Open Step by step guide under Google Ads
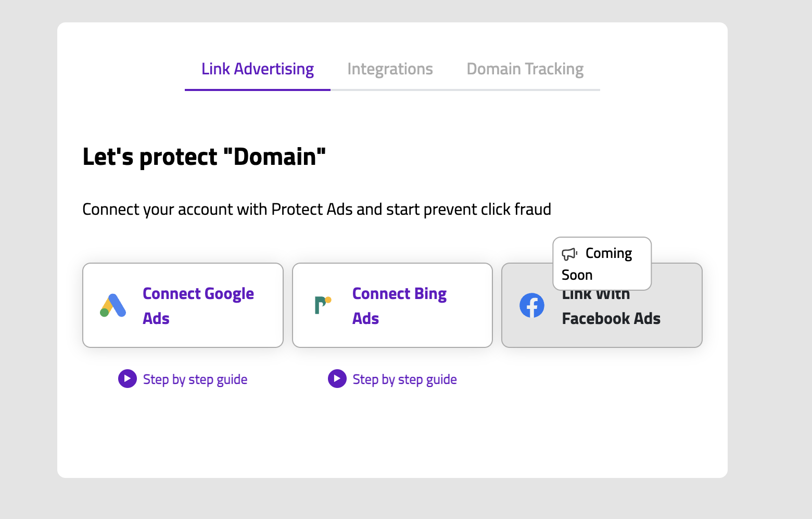 click(195, 379)
